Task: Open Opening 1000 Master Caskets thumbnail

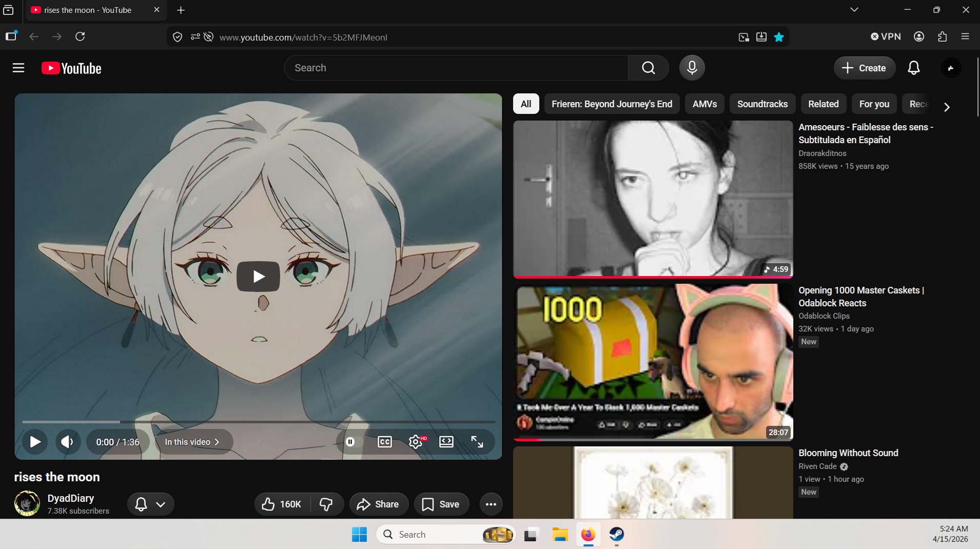Action: point(653,362)
